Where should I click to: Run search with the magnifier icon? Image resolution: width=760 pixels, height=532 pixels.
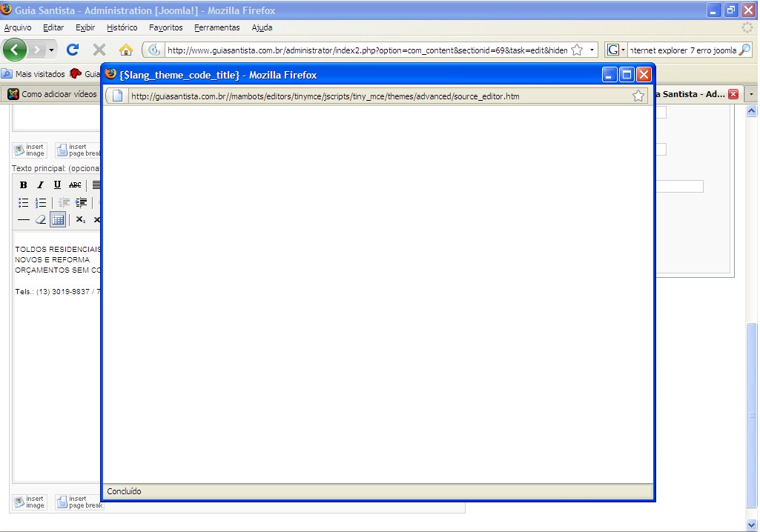click(744, 50)
